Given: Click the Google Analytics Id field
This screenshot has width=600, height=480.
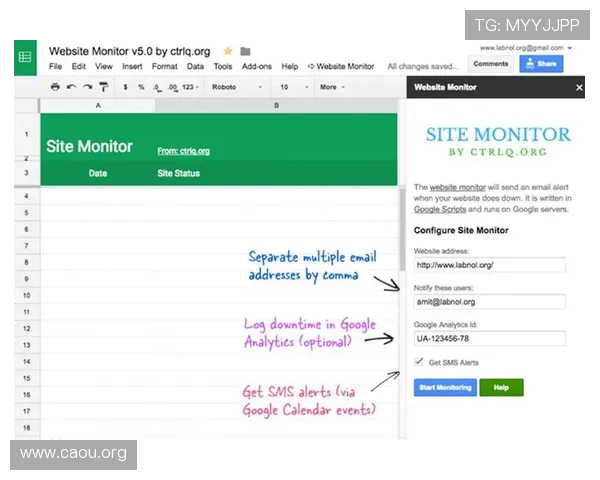Looking at the screenshot, I should (x=489, y=338).
